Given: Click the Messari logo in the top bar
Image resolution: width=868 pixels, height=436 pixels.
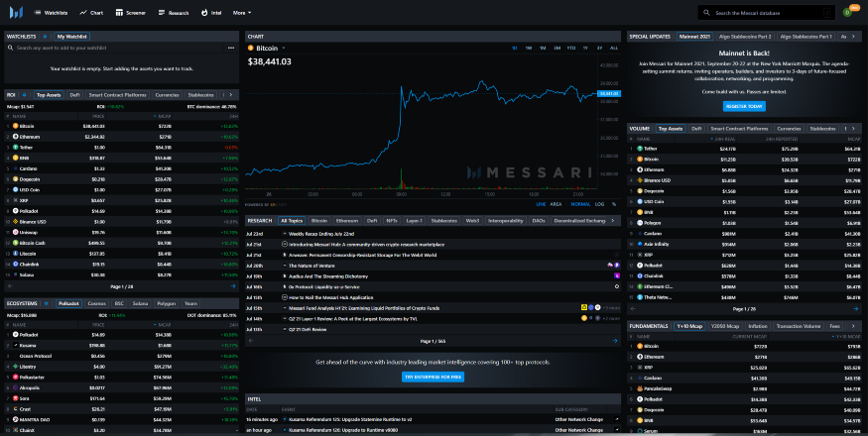Looking at the screenshot, I should point(16,12).
